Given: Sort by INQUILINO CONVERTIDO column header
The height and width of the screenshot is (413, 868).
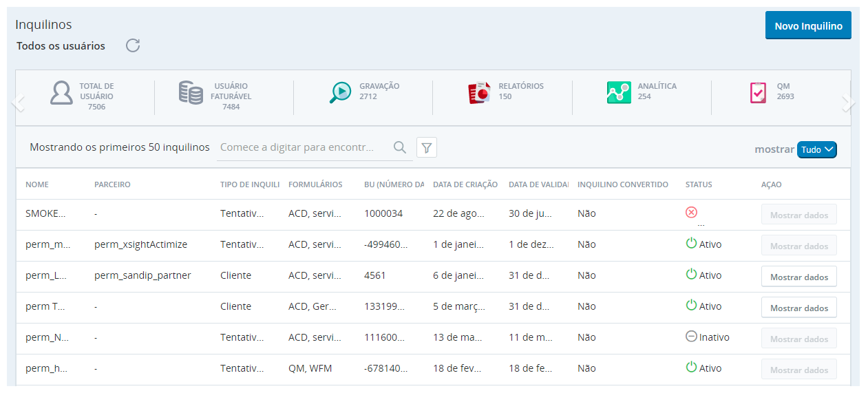Looking at the screenshot, I should click(623, 184).
